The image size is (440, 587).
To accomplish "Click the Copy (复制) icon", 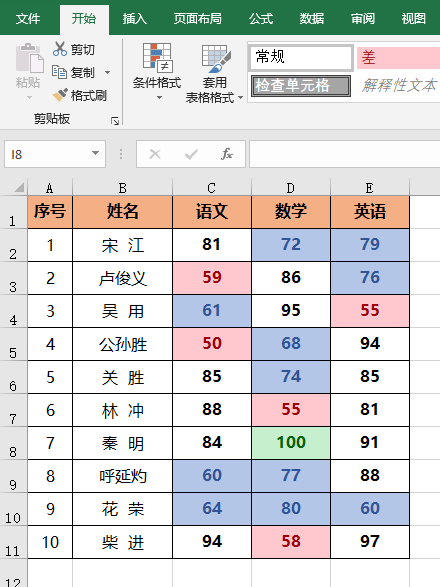I will coord(59,72).
